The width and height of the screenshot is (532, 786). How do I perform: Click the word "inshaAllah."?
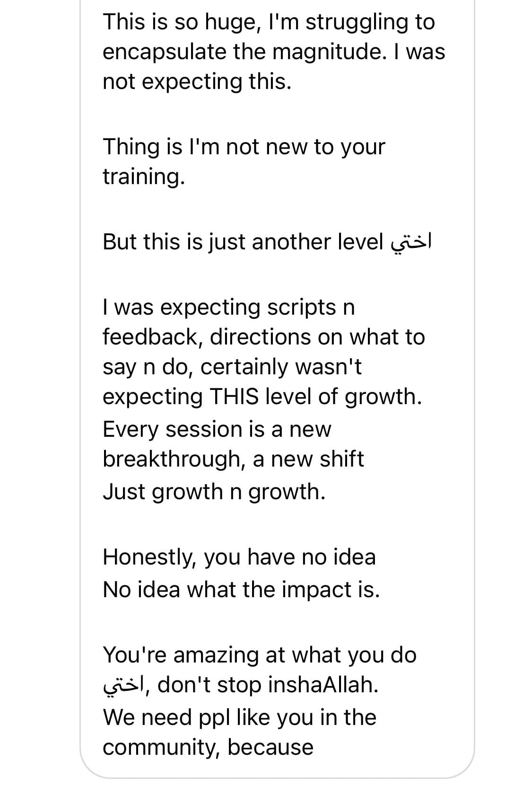pyautogui.click(x=323, y=685)
